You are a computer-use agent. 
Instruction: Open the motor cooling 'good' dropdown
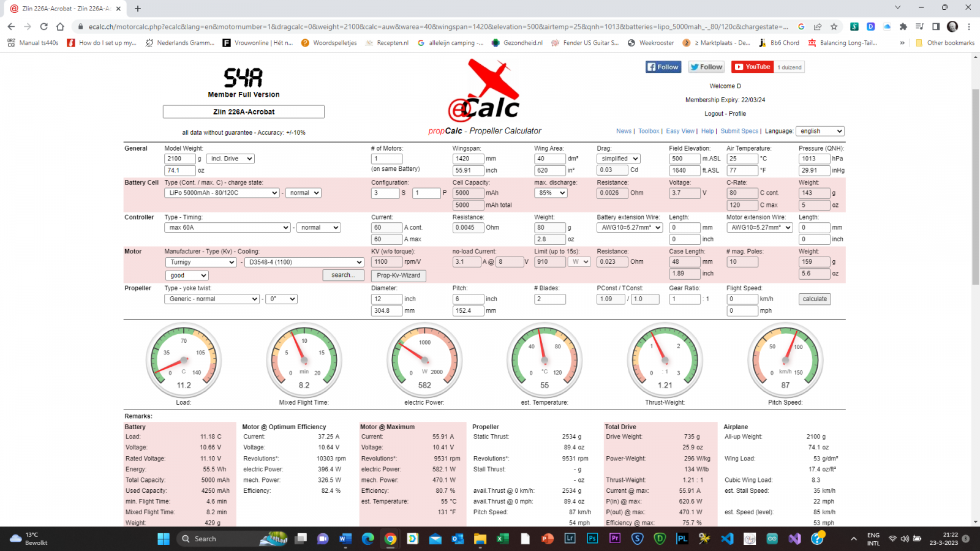186,275
